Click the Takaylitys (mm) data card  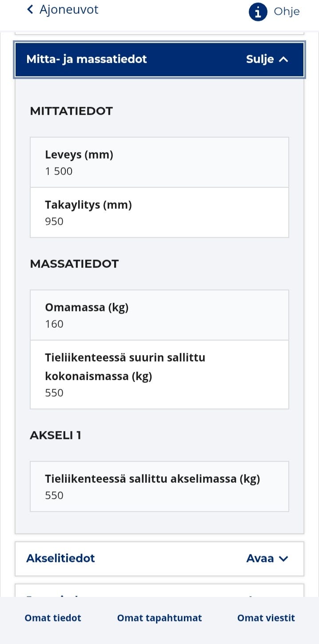click(x=159, y=212)
